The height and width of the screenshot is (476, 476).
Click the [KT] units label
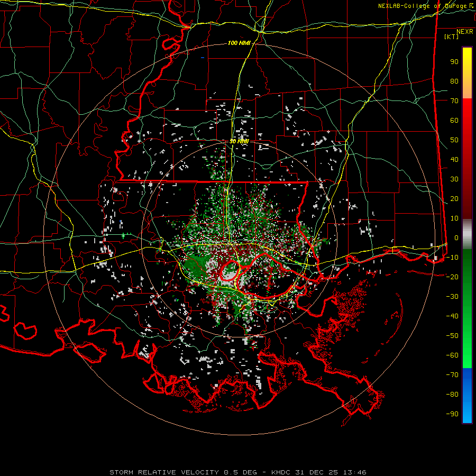(452, 36)
